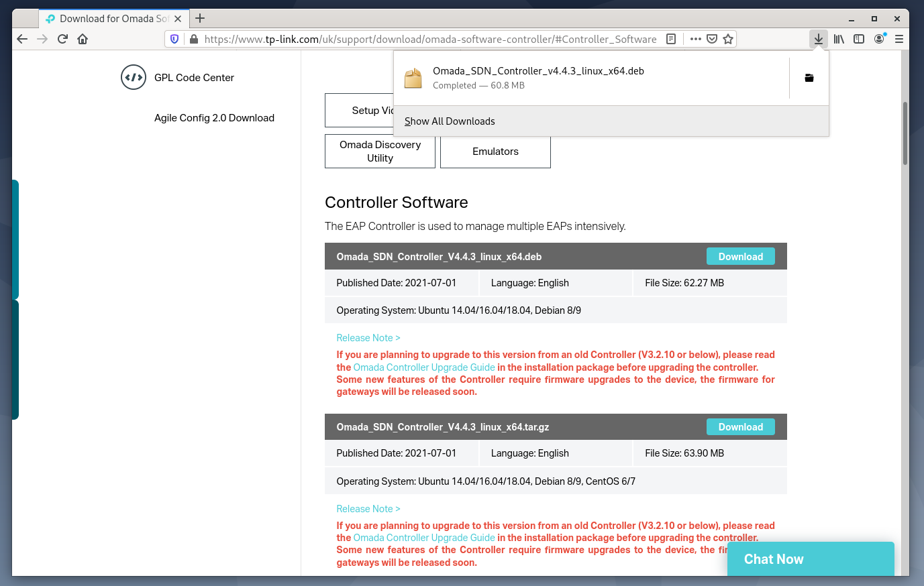
Task: Go back to the previous page
Action: 22,39
